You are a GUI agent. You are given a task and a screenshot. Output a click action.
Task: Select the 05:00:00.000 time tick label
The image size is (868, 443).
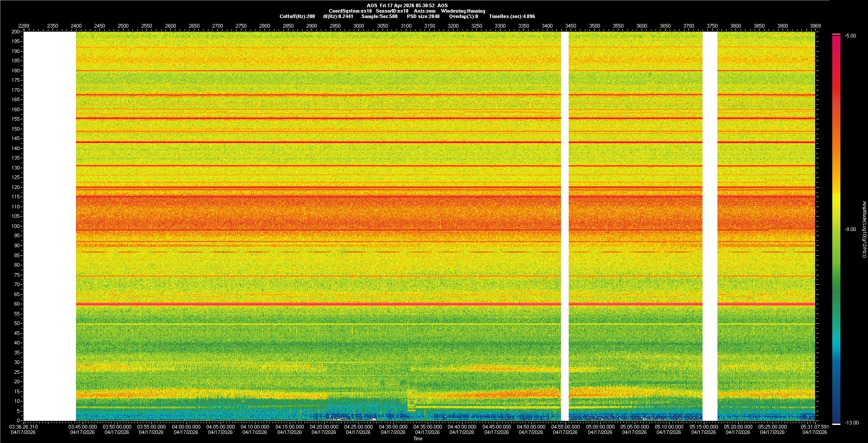(600, 427)
